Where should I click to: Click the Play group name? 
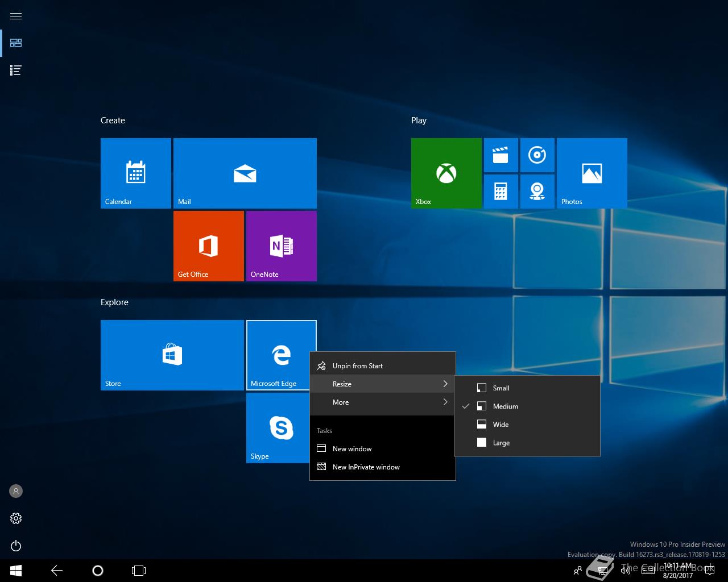click(x=419, y=120)
